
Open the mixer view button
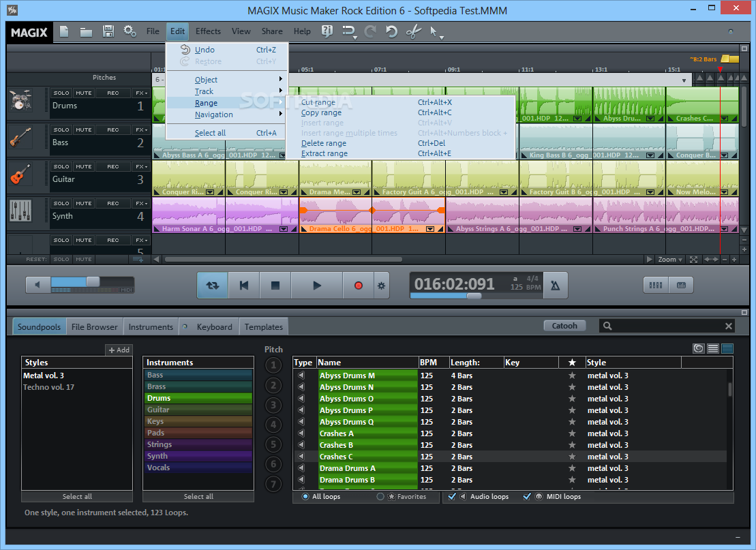click(656, 285)
